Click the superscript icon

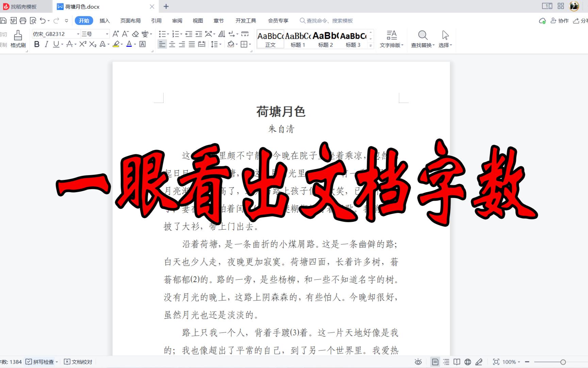pyautogui.click(x=82, y=44)
